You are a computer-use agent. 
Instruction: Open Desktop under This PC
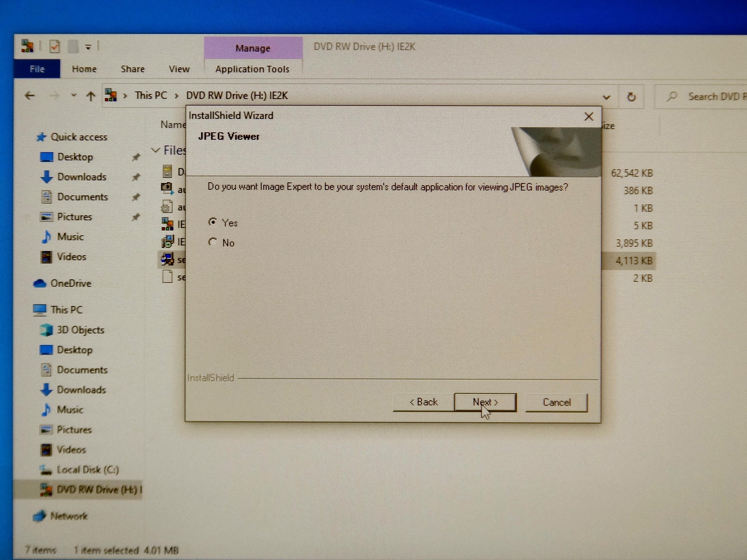click(x=75, y=349)
